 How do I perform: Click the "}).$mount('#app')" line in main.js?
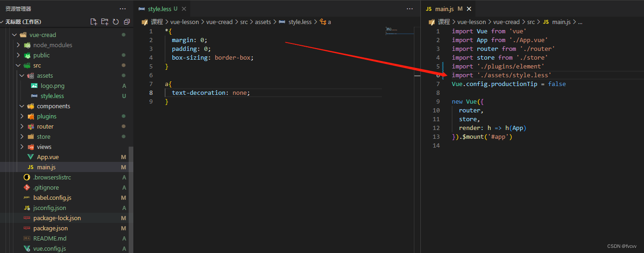(482, 136)
